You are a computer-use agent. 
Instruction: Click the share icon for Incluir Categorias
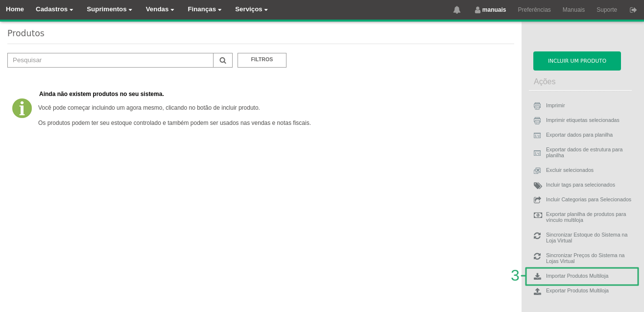[537, 200]
